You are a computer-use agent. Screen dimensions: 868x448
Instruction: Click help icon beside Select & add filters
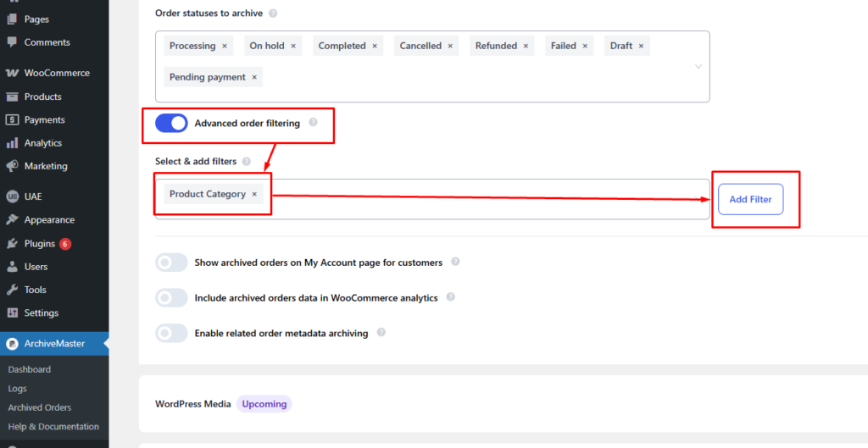click(x=246, y=162)
